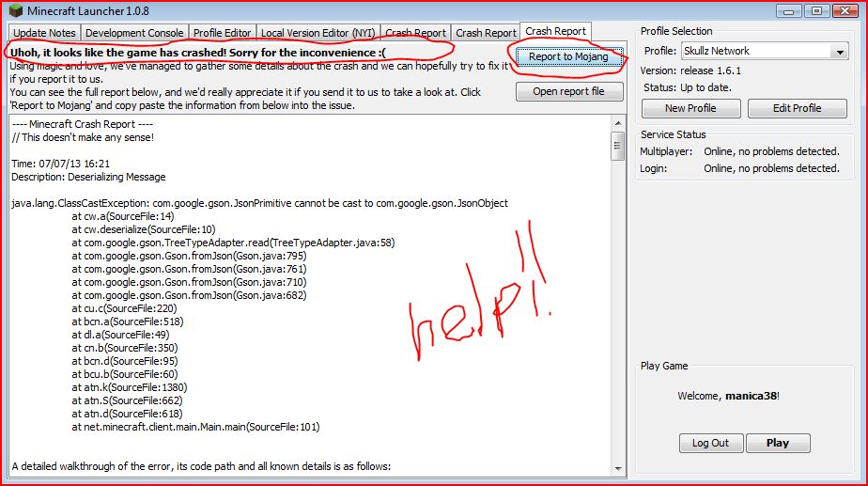Click the Report to Mojang button

tap(568, 56)
